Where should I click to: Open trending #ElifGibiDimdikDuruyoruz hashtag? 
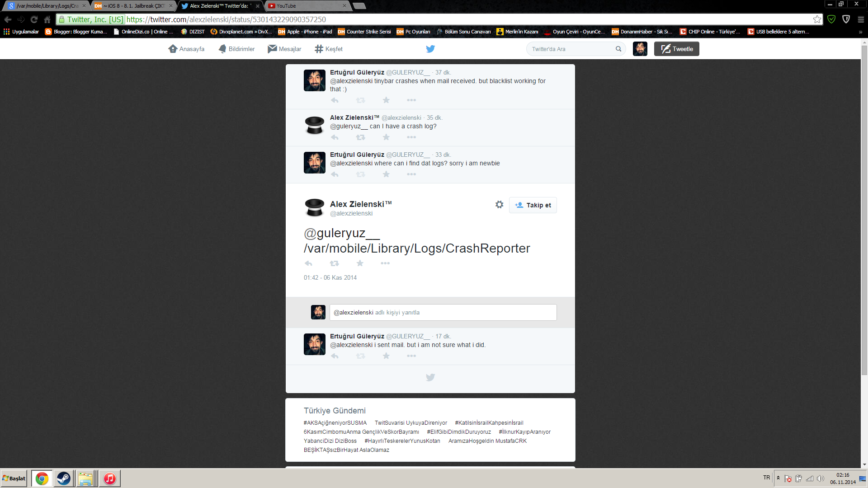[459, 432]
